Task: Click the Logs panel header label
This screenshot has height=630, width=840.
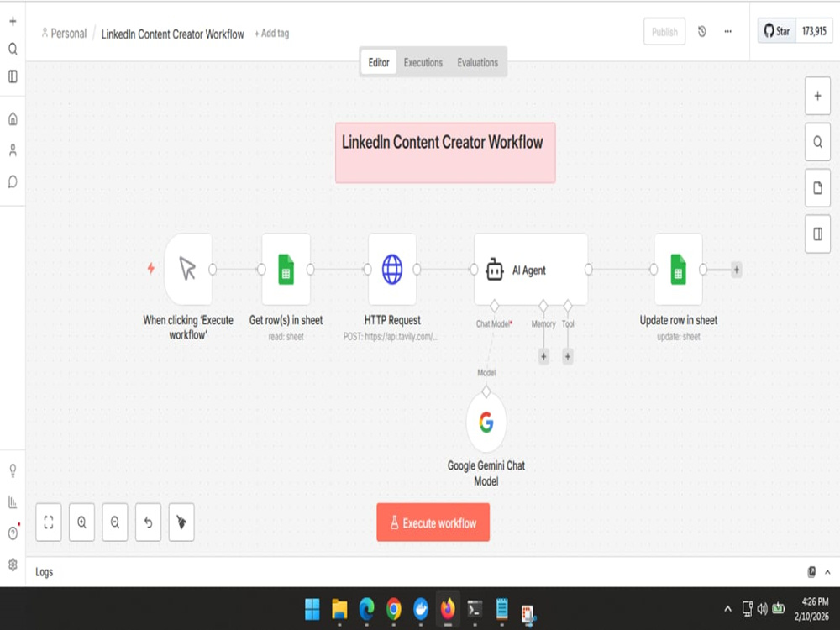Action: [x=44, y=572]
